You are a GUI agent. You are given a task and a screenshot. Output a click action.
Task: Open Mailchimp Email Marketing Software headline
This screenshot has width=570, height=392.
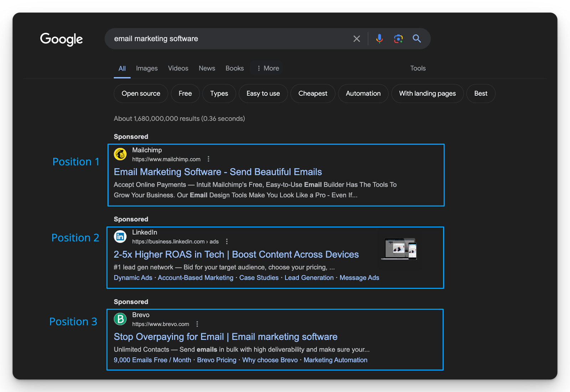point(218,172)
